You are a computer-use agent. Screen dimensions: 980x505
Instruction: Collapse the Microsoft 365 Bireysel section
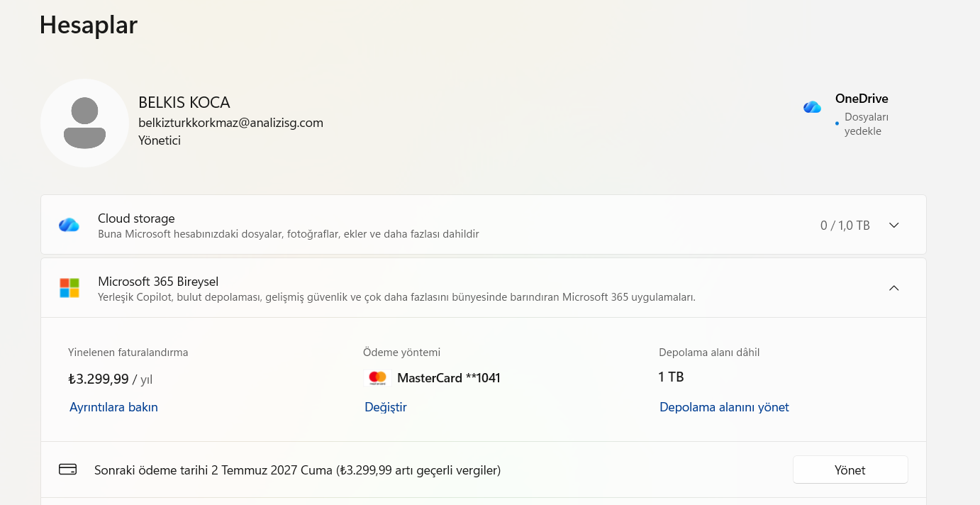[x=894, y=288]
